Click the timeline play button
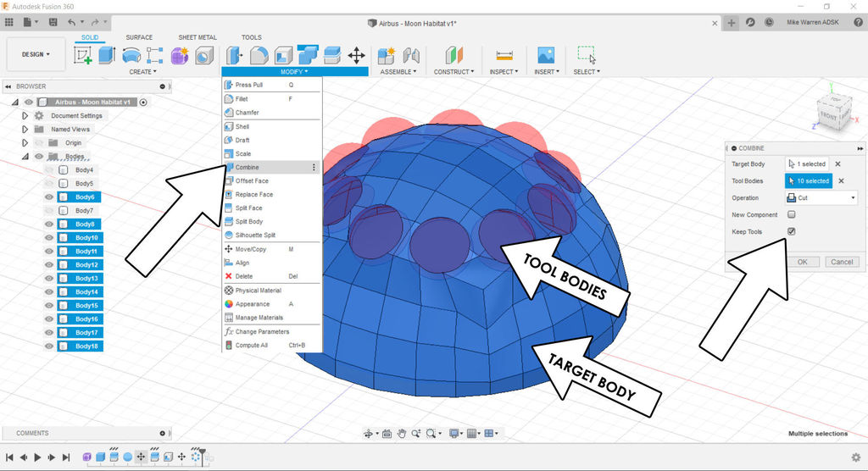This screenshot has width=868, height=471. click(37, 457)
